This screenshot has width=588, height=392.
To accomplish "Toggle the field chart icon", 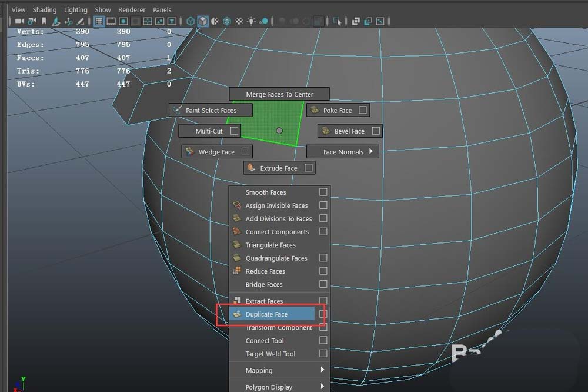I will pos(148,21).
